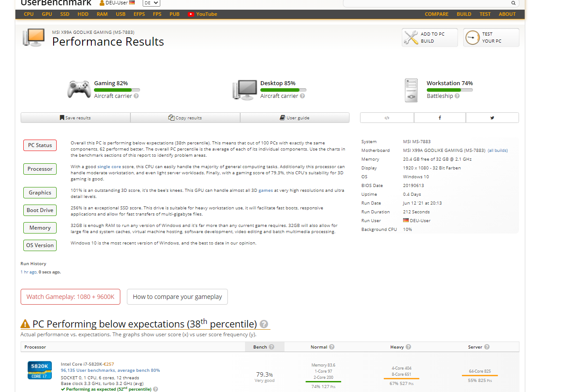The height and width of the screenshot is (392, 573).
Task: Click the embed code share button
Action: (x=387, y=118)
